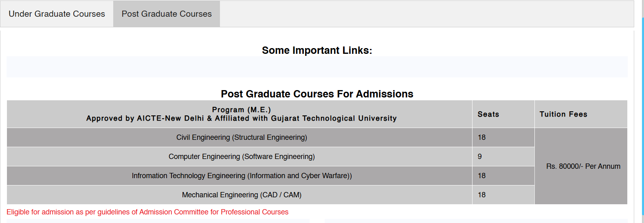The height and width of the screenshot is (223, 644).
Task: Click the Tuition Fees column header
Action: coord(563,114)
